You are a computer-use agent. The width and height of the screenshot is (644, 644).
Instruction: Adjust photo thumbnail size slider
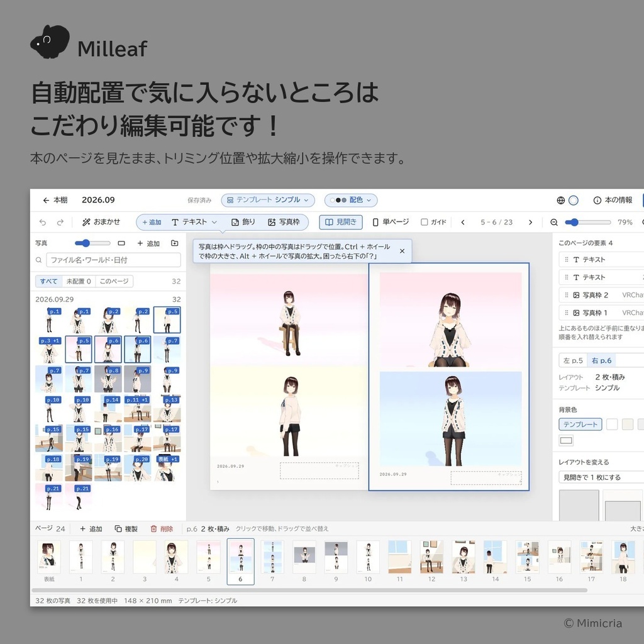pos(92,243)
